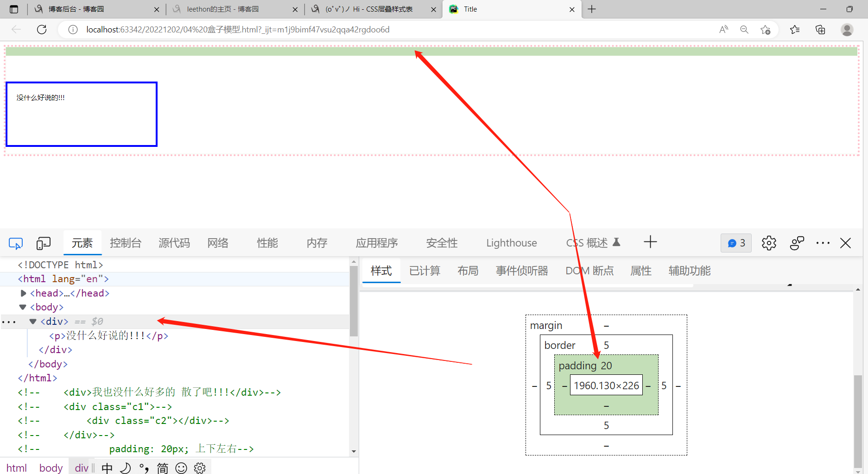View site information icon in address bar

coord(73,30)
